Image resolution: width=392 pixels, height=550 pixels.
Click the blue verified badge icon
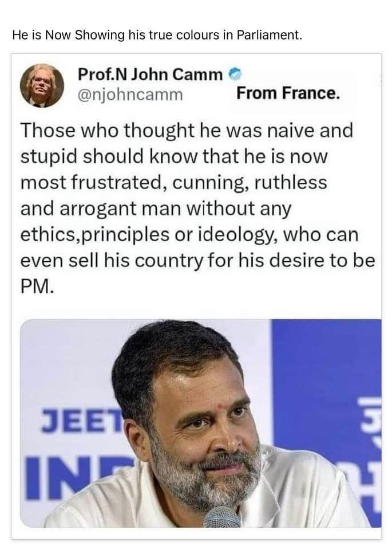(x=233, y=74)
